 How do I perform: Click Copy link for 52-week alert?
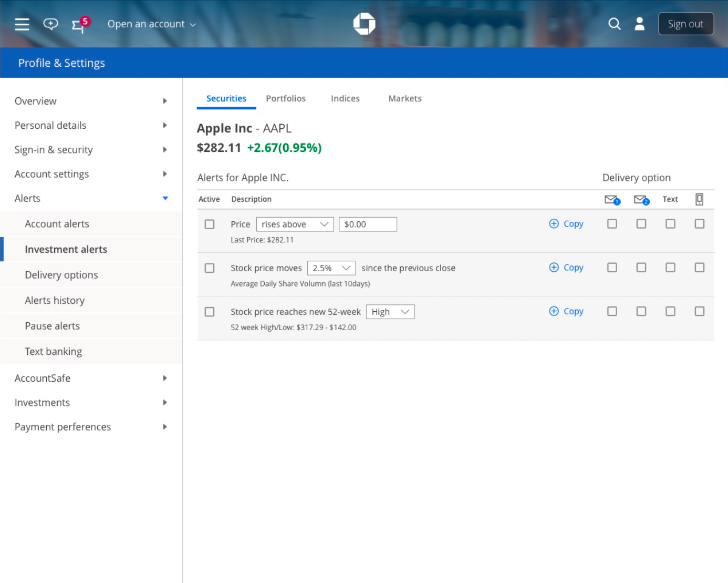[573, 311]
